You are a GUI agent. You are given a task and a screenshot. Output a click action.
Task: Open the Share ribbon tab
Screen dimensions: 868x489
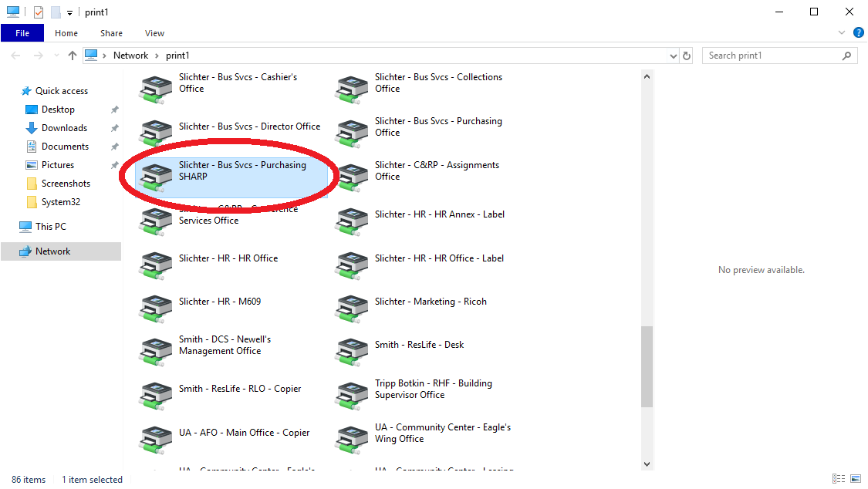pyautogui.click(x=111, y=33)
